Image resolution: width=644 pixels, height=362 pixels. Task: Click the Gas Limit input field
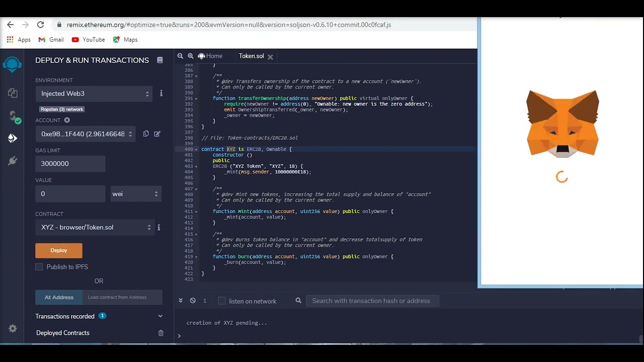pos(70,164)
